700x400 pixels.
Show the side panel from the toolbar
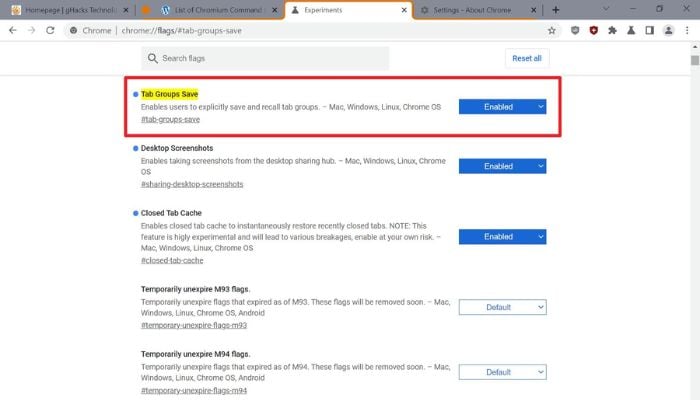[648, 31]
